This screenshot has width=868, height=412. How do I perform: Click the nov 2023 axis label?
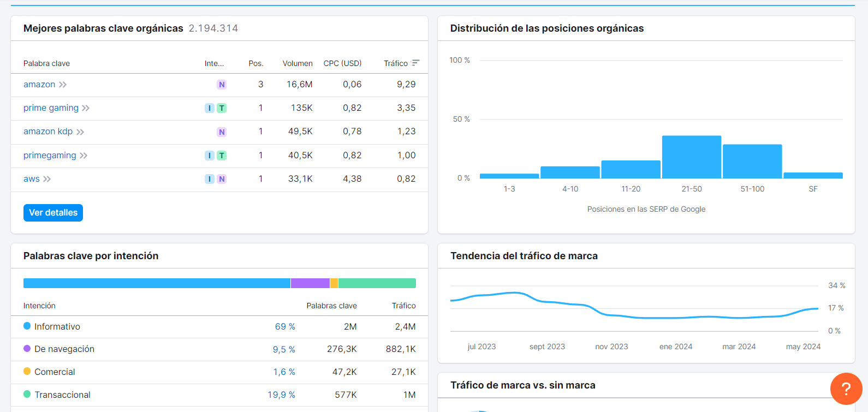(x=611, y=347)
